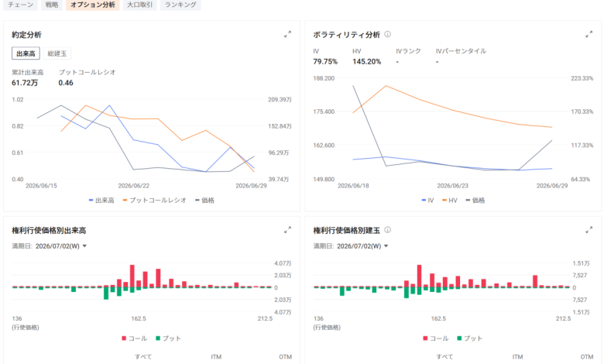
Task: Switch to the チェーン tab
Action: pos(20,5)
